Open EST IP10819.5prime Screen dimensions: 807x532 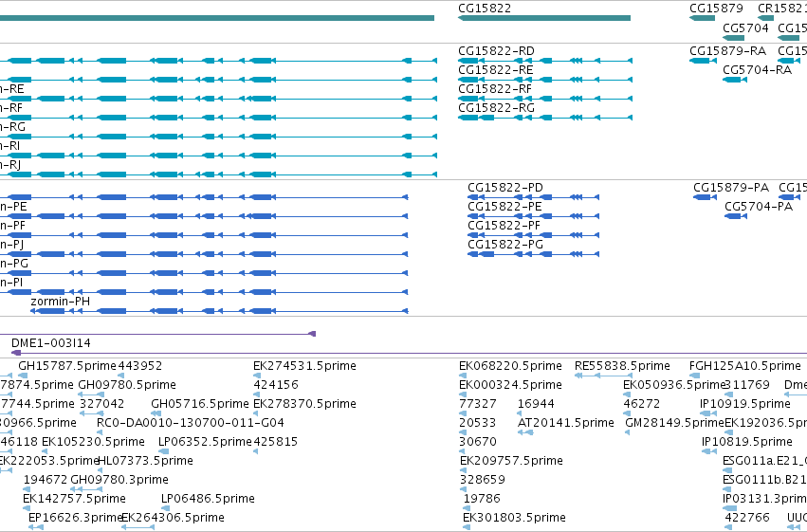pyautogui.click(x=747, y=443)
